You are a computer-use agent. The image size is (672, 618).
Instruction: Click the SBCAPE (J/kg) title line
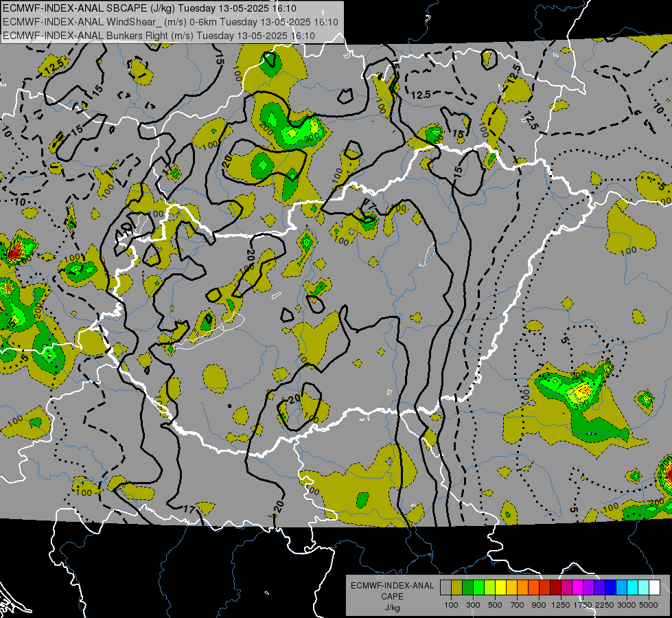point(149,8)
